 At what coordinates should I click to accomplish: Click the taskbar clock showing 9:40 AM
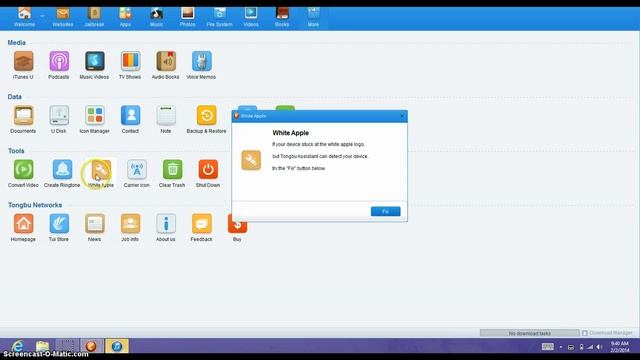[619, 347]
